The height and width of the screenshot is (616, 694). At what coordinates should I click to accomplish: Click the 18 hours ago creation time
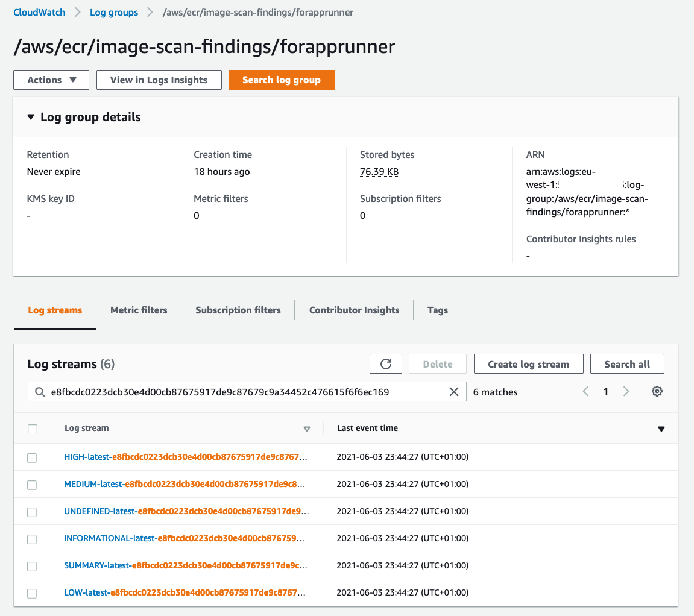(x=222, y=172)
